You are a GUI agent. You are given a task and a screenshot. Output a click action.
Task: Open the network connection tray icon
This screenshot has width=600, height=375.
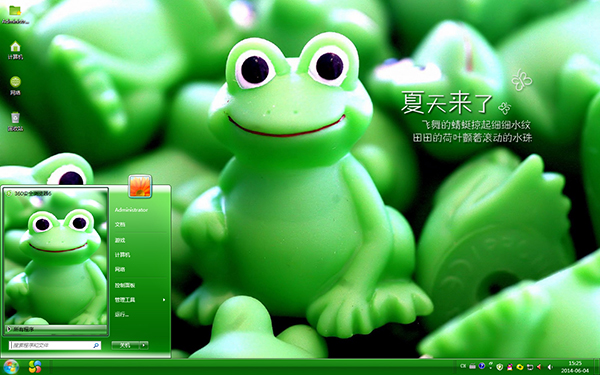530,367
